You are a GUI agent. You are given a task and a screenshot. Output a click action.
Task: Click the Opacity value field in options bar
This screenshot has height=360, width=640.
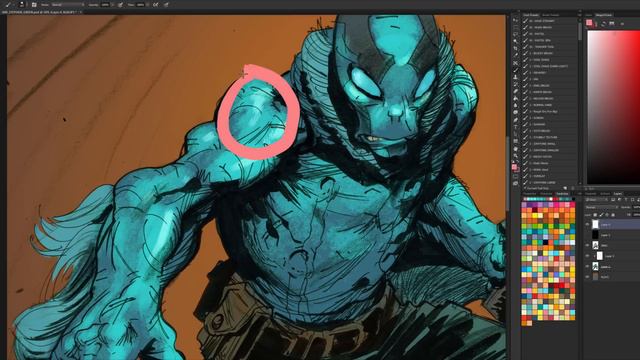(105, 4)
